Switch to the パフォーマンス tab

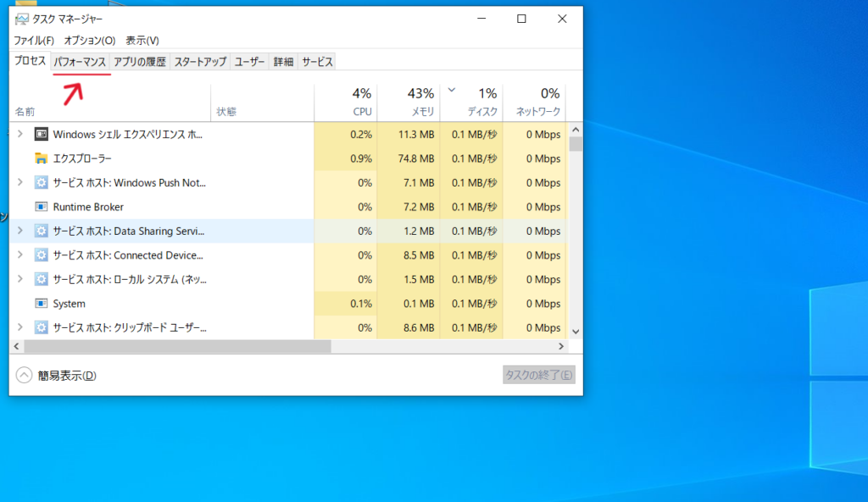[80, 62]
